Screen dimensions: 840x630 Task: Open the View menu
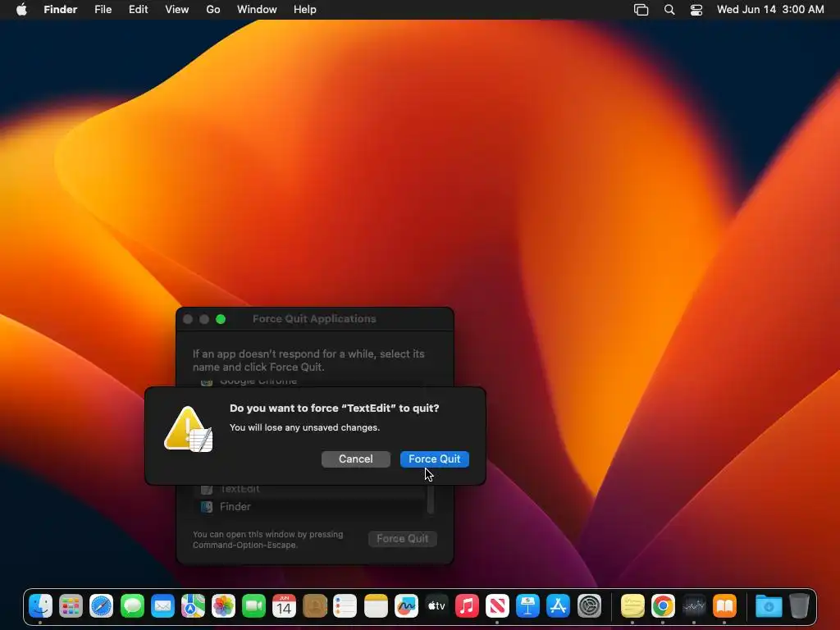click(177, 10)
